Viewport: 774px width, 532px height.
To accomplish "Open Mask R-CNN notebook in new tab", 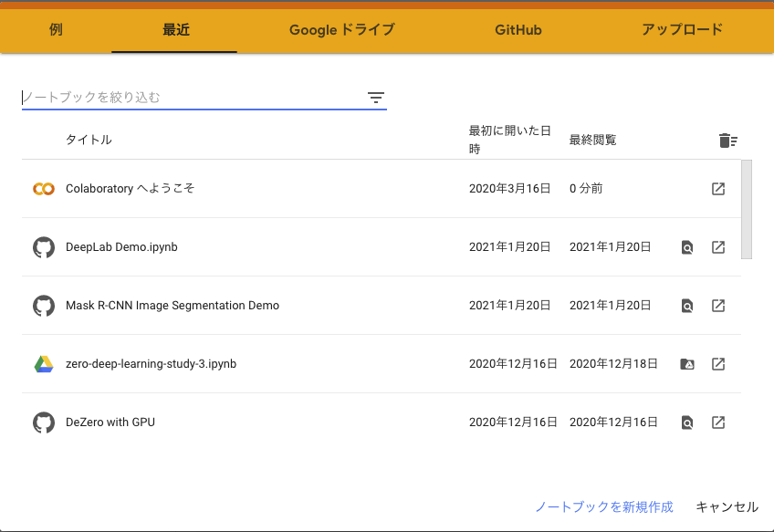I will pos(718,306).
